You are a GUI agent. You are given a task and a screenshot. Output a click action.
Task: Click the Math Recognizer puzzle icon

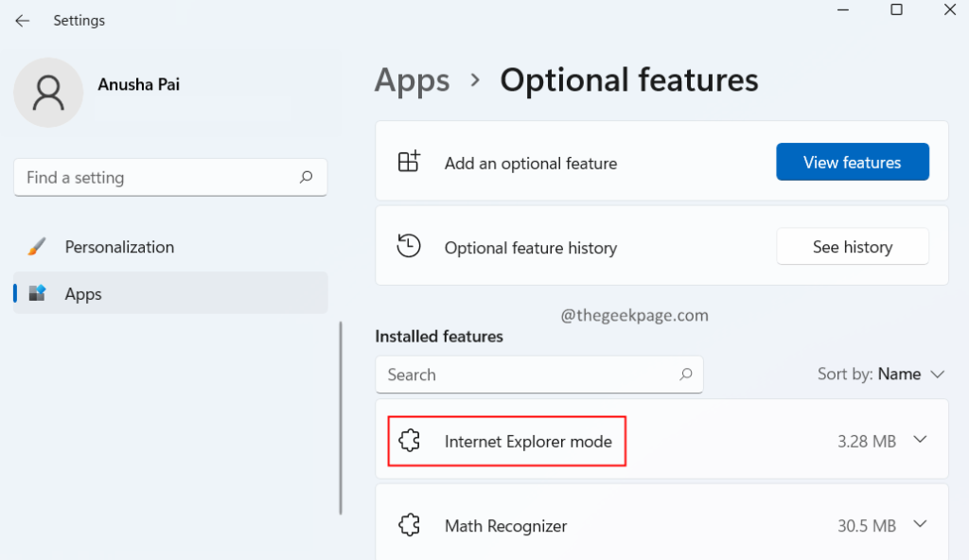coord(409,525)
